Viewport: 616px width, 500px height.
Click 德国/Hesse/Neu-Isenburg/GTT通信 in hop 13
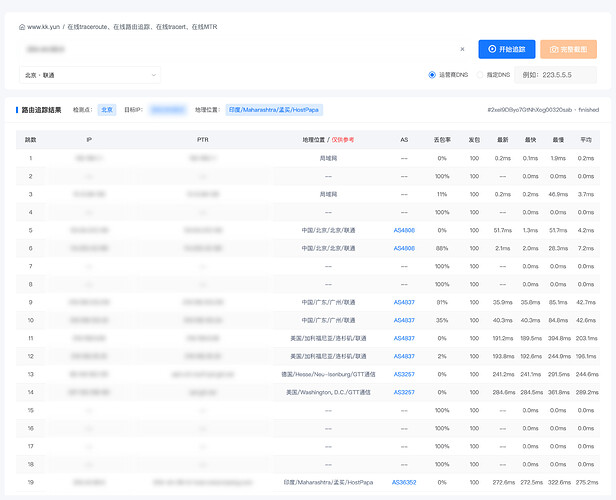[x=328, y=374]
